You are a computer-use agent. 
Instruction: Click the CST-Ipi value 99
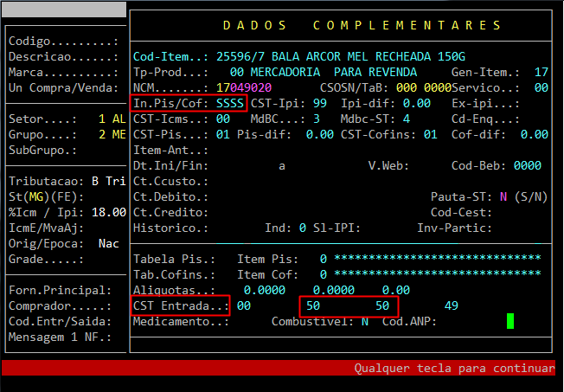tap(320, 103)
